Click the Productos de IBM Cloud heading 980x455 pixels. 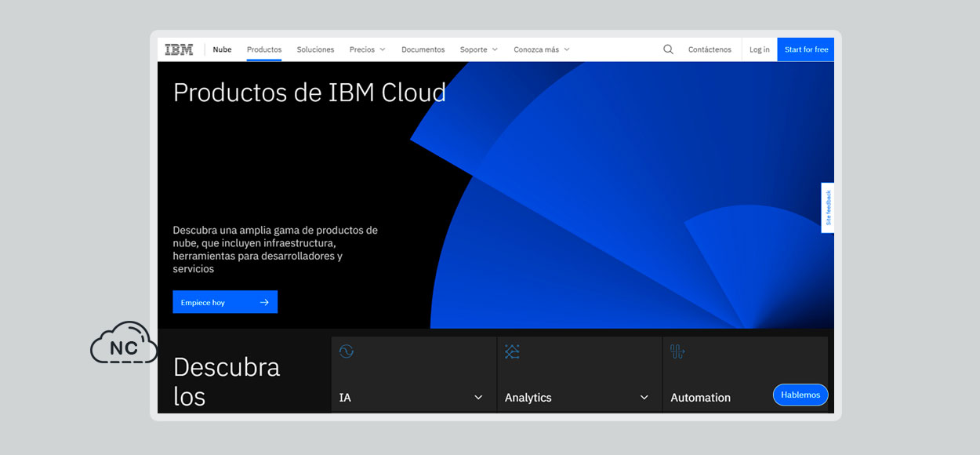(310, 93)
